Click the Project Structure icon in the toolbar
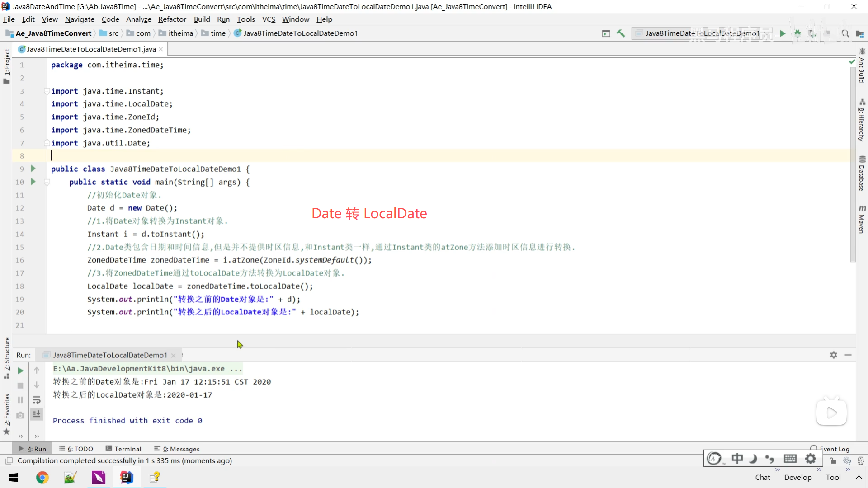The height and width of the screenshot is (488, 868). pyautogui.click(x=859, y=33)
